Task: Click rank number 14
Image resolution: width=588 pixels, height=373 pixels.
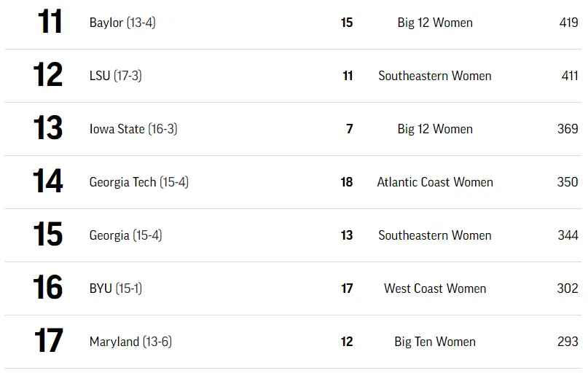Action: pyautogui.click(x=48, y=182)
